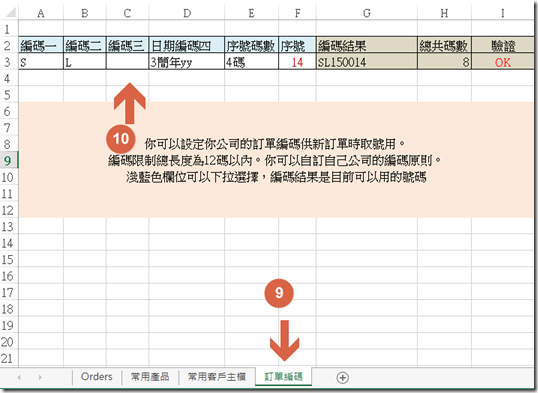Viewport: 538px width, 393px height.
Task: Select column A header
Action: pos(41,13)
